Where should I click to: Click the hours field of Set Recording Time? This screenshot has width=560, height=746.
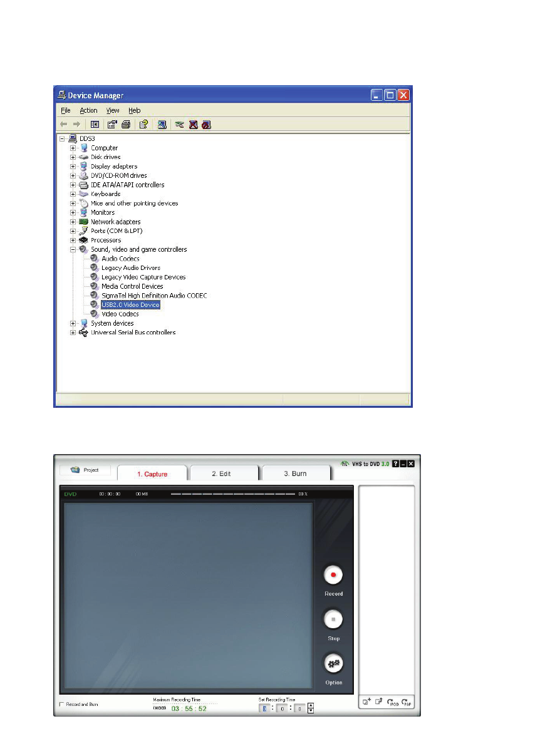(x=264, y=708)
